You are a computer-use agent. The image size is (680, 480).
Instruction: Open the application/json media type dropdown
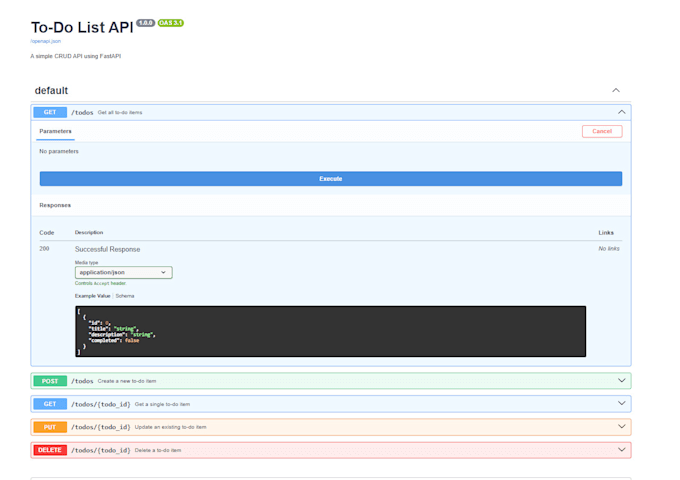(x=124, y=272)
